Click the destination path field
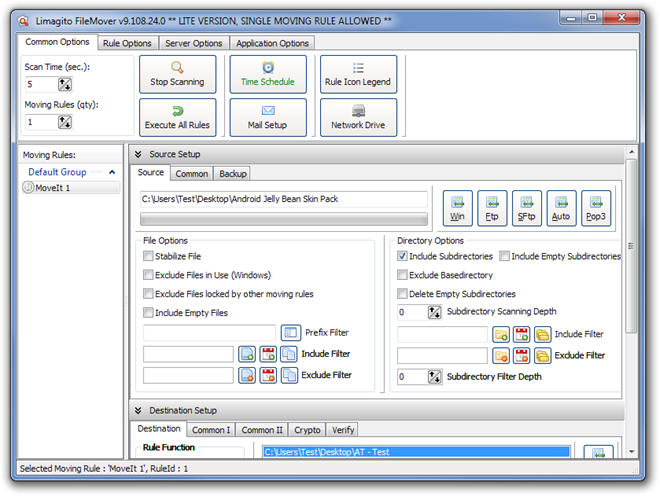 [x=416, y=452]
